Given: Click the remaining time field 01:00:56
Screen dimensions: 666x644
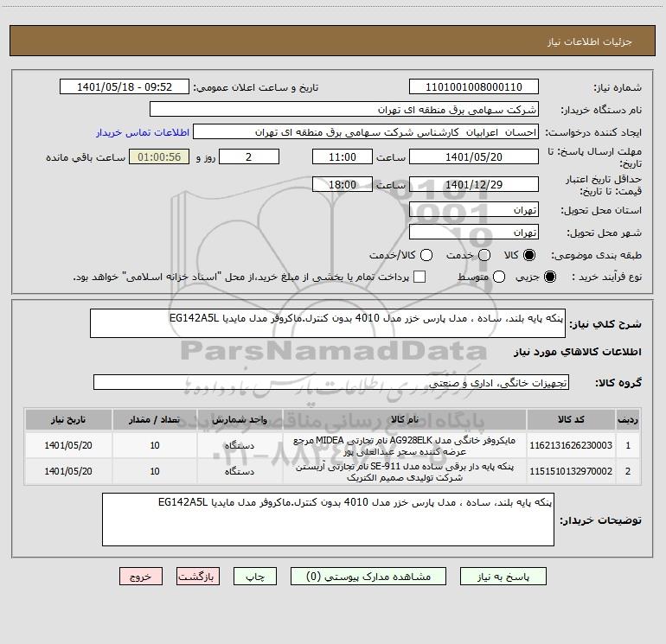Looking at the screenshot, I should (x=159, y=156).
